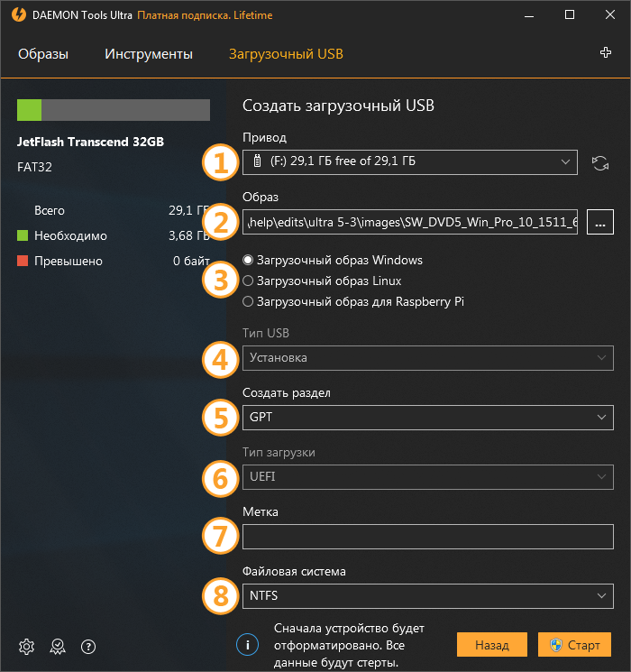Screen dimensions: 631x672
Task: Switch to the Инструменты tab
Action: [149, 54]
